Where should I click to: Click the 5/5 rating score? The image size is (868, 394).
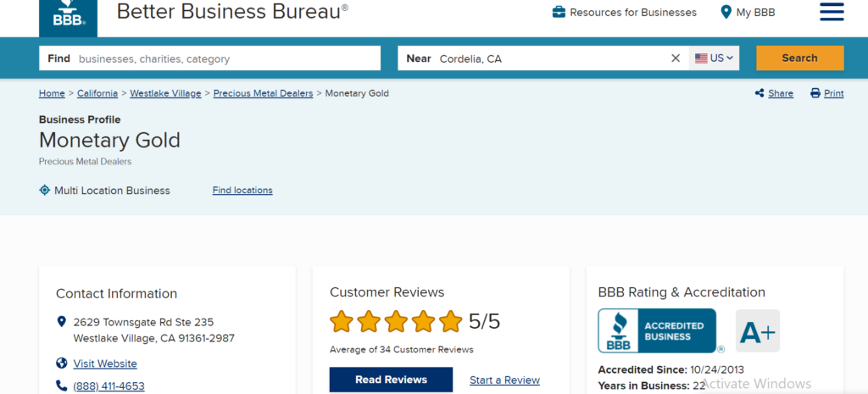pyautogui.click(x=484, y=321)
